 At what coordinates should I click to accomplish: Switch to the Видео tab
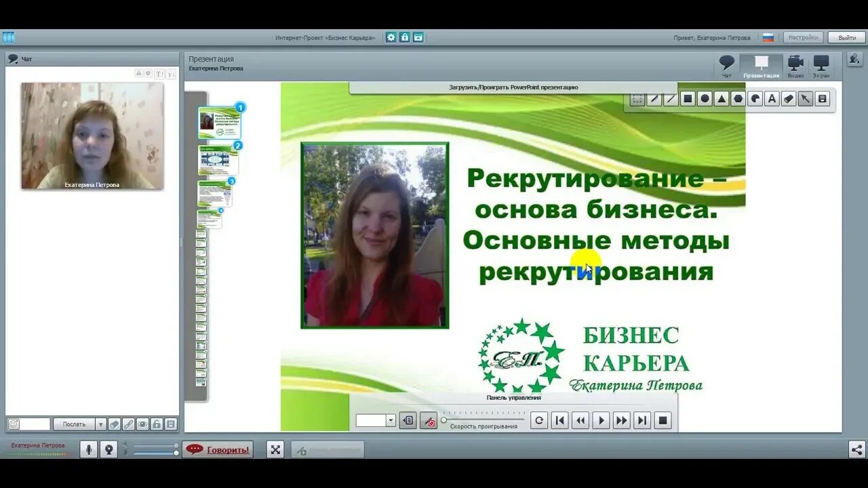click(795, 66)
